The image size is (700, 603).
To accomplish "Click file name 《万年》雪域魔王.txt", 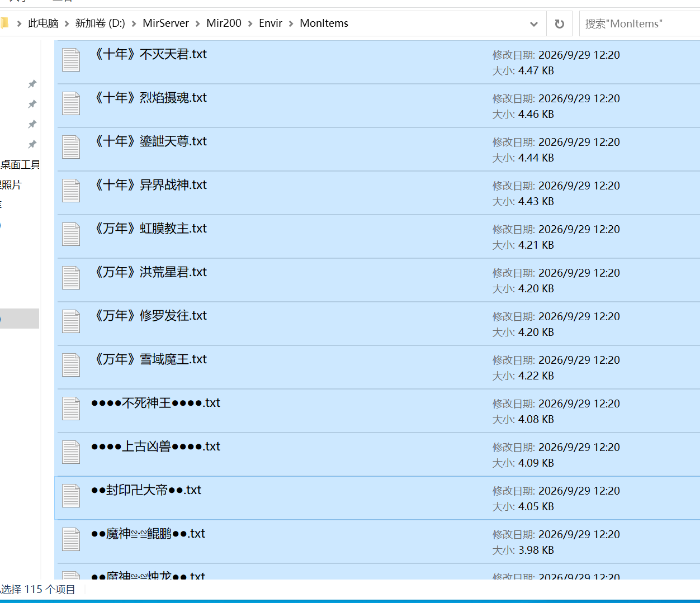I will pyautogui.click(x=149, y=359).
